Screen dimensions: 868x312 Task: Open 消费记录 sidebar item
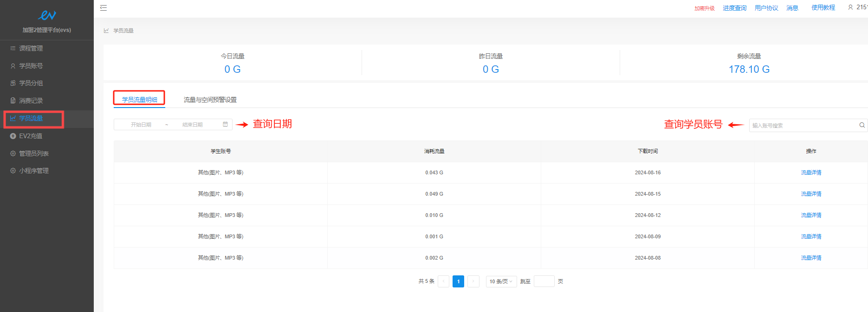pos(31,101)
